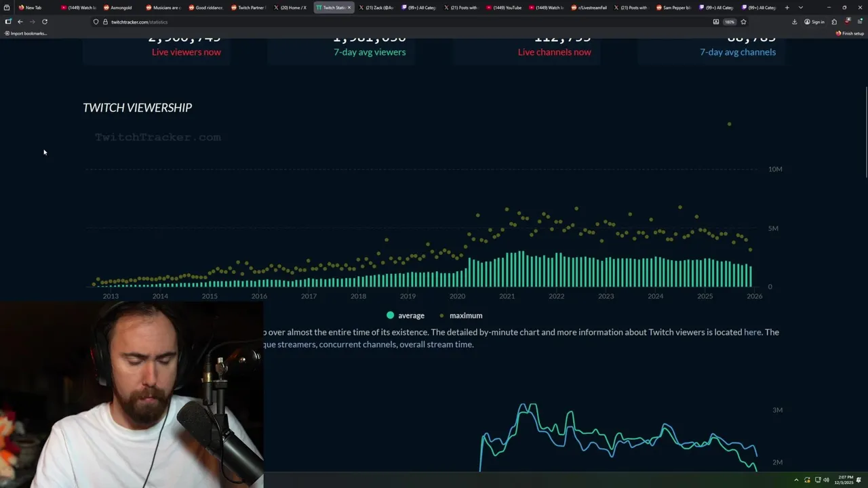This screenshot has height=488, width=868.
Task: Open a new tab with plus button
Action: point(787,7)
